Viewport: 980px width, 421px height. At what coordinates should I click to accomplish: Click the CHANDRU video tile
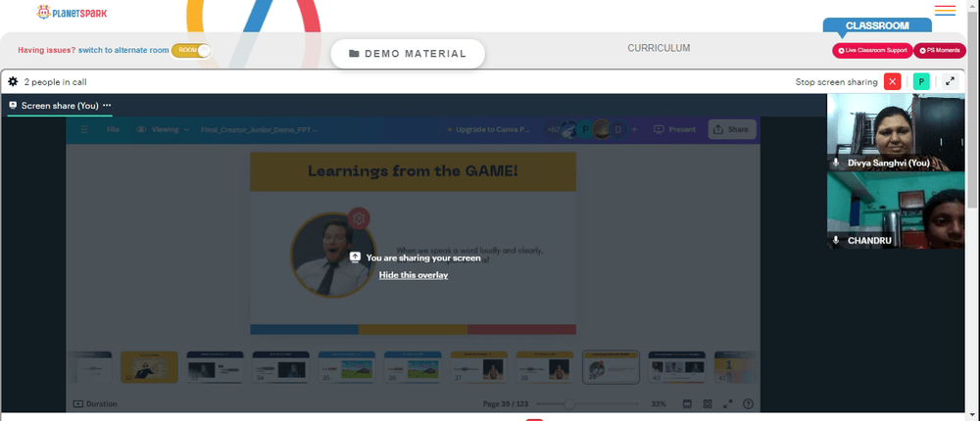point(896,210)
